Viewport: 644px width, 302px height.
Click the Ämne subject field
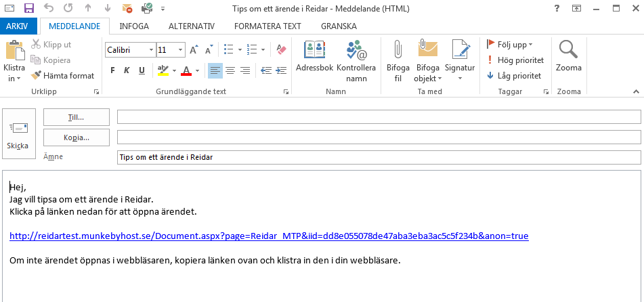pyautogui.click(x=379, y=157)
